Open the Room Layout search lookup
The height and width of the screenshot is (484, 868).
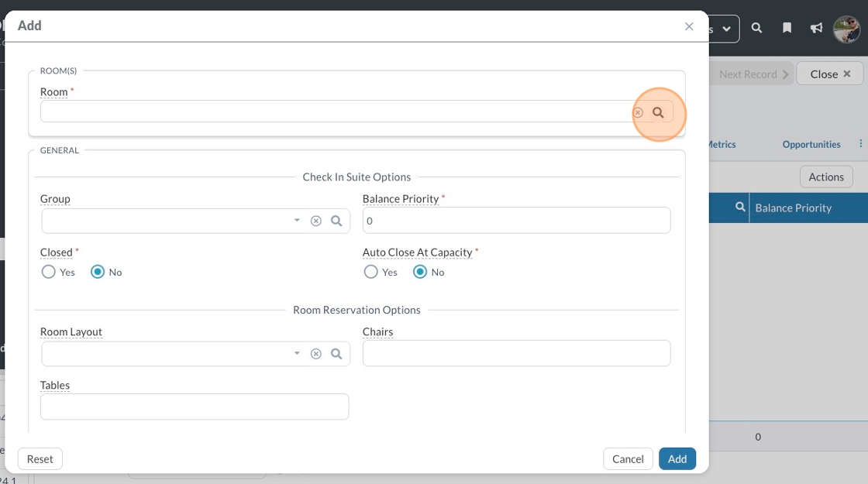click(x=336, y=354)
